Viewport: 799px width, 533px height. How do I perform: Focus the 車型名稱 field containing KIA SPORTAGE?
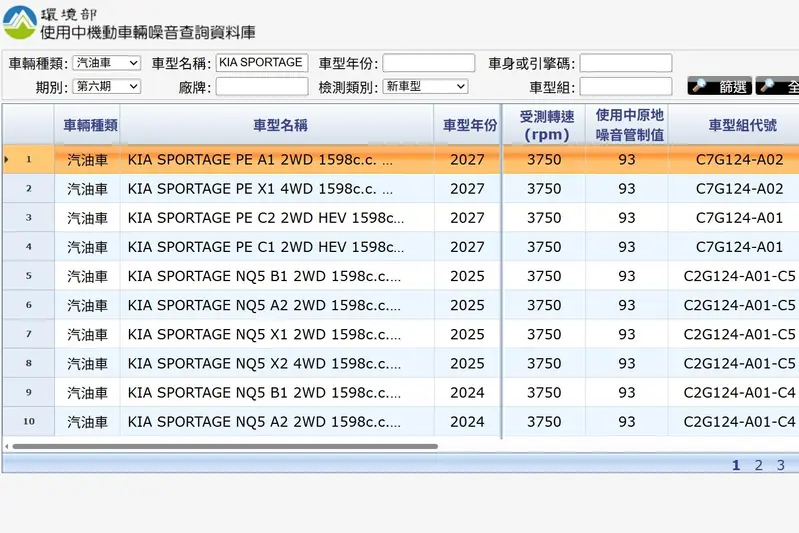point(262,63)
